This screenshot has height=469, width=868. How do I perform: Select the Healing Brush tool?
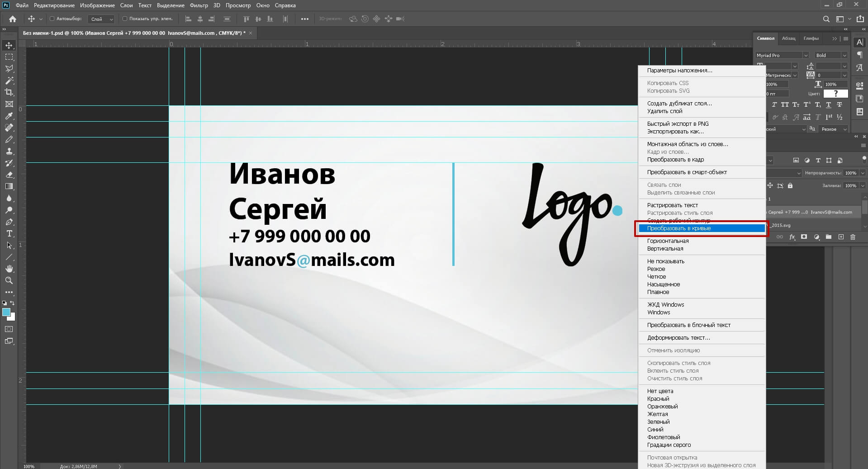click(x=9, y=128)
